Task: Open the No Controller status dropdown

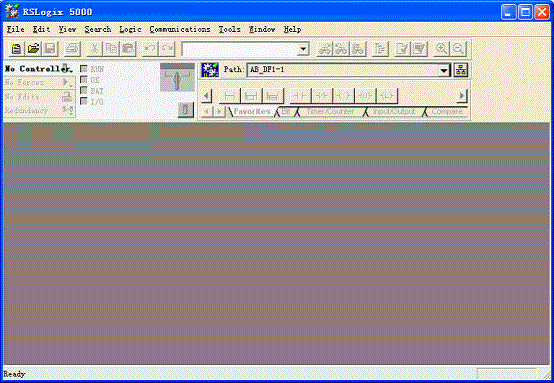Action: click(x=66, y=68)
